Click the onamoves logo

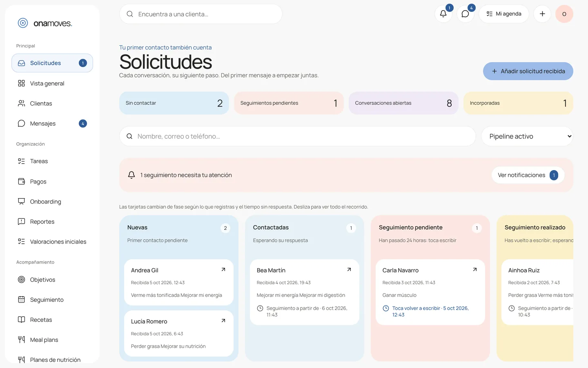click(45, 23)
